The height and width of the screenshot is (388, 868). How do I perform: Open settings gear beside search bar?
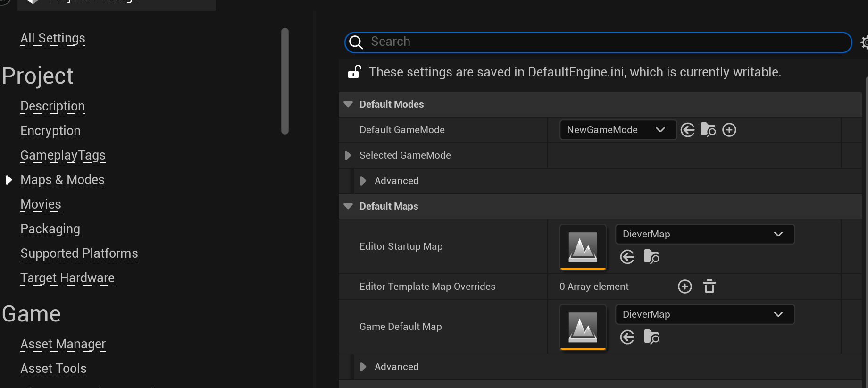tap(864, 42)
